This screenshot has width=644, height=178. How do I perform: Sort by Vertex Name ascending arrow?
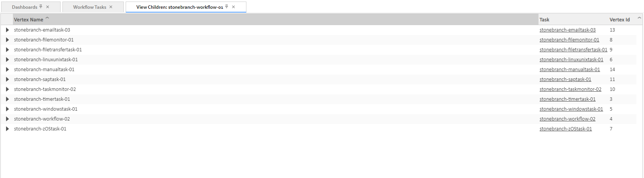coord(47,18)
